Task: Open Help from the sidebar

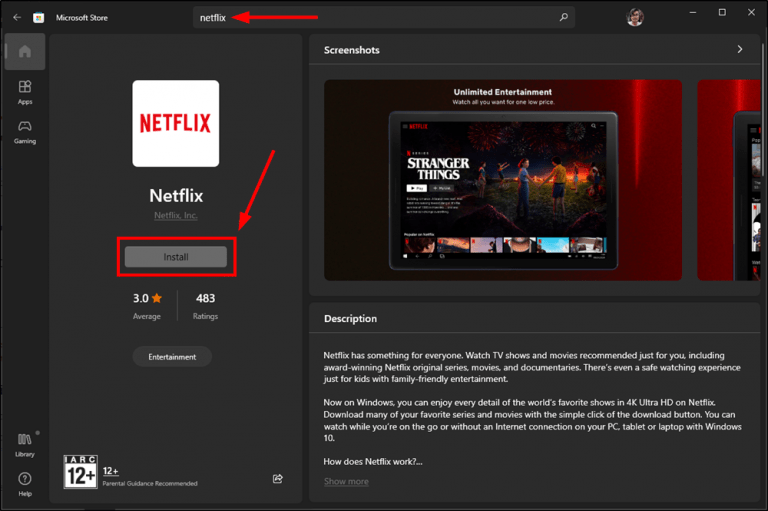Action: coord(25,484)
